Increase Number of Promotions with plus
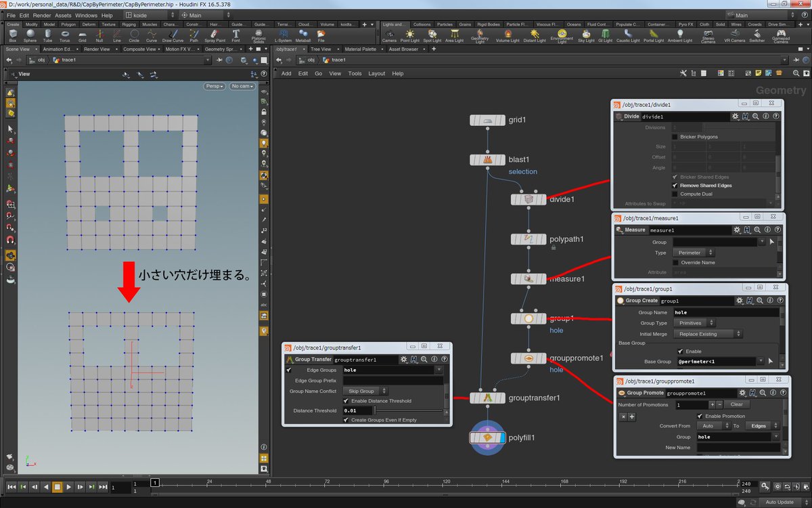The image size is (812, 508). coord(712,404)
